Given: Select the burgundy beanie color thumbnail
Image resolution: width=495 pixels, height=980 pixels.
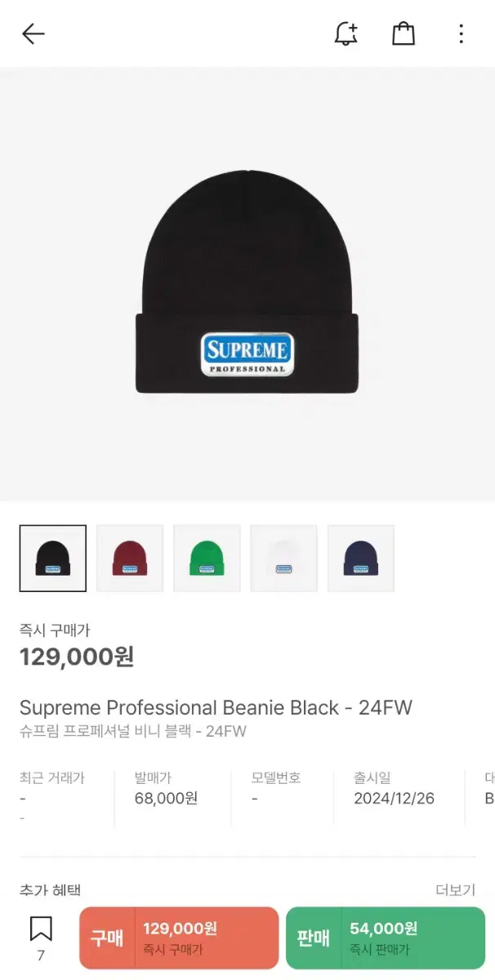Looking at the screenshot, I should (x=130, y=559).
